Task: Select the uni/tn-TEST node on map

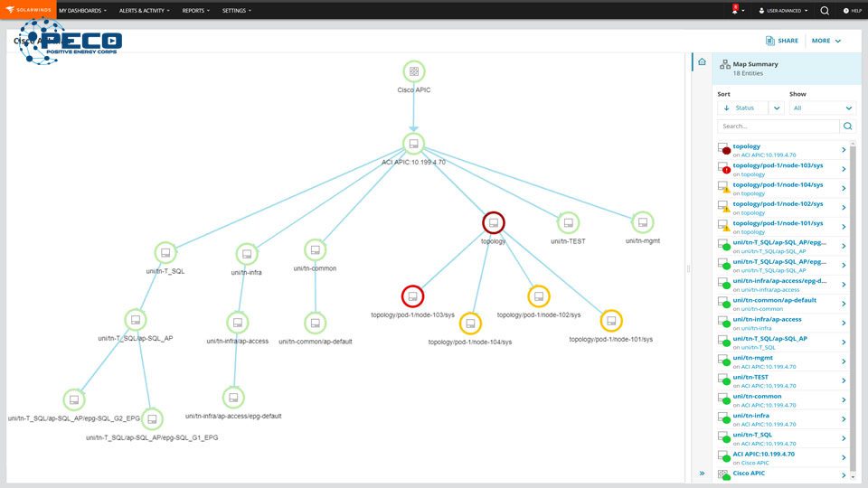Action: 568,223
